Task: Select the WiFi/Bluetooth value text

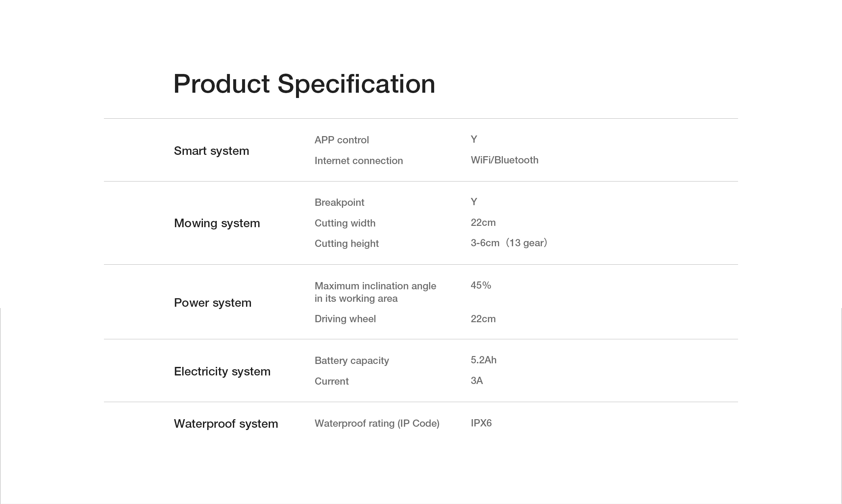Action: (504, 160)
